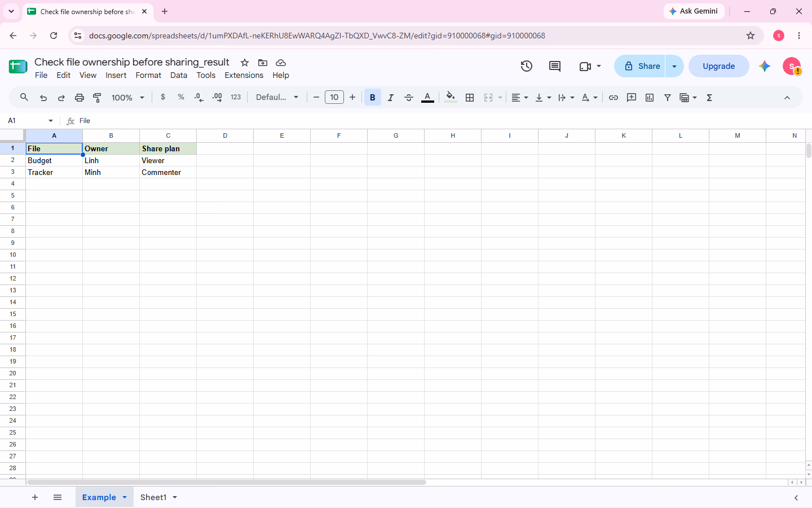The height and width of the screenshot is (508, 812).
Task: Click the Share button
Action: (x=640, y=66)
